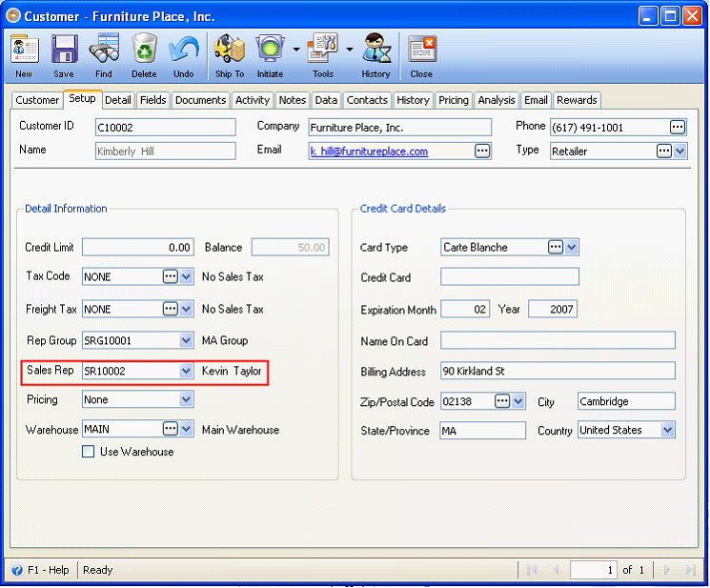Open the Freight Tax dropdown arrow
This screenshot has height=588, width=710.
tap(187, 309)
